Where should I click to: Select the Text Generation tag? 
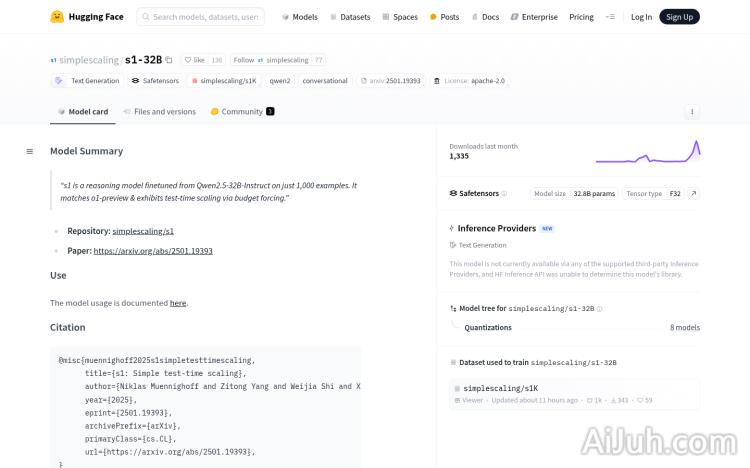click(88, 81)
